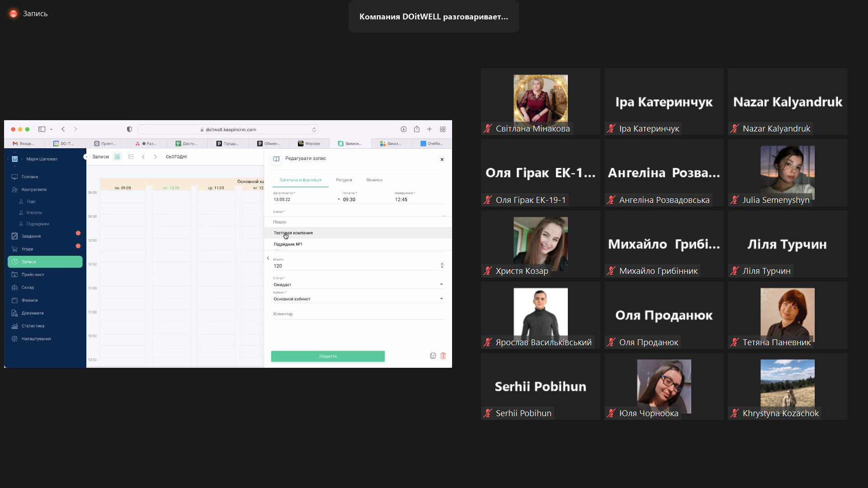Viewport: 868px width, 488px height.
Task: Switch to the Входя... Gmail browser tab
Action: click(24, 144)
